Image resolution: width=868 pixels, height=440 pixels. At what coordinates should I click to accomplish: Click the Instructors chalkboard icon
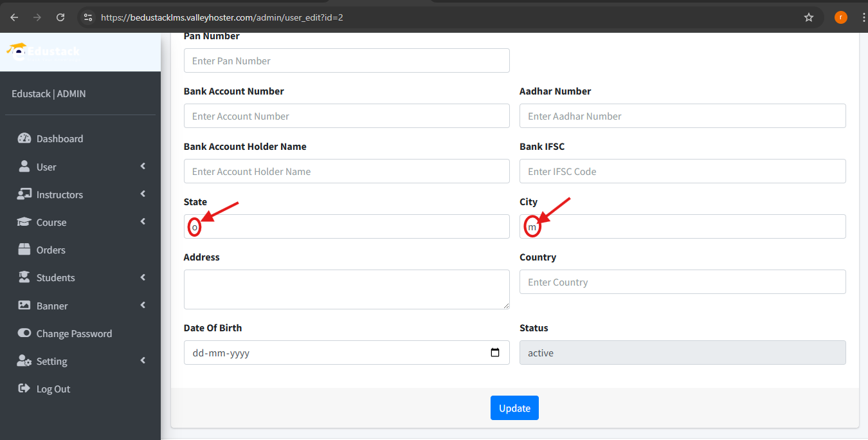(24, 194)
